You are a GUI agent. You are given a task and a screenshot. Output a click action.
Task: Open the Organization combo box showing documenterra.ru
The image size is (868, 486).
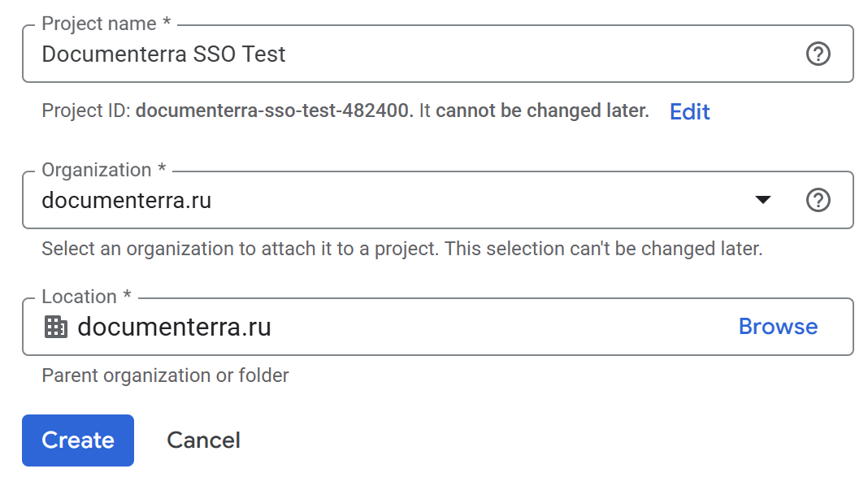tap(390, 200)
